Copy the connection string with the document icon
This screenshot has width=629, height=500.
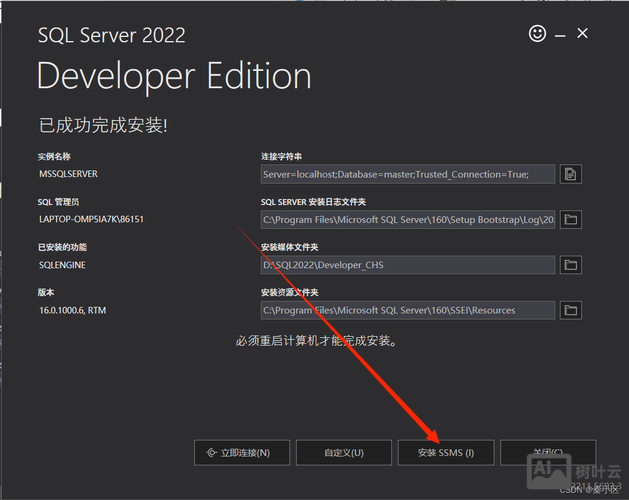point(570,174)
